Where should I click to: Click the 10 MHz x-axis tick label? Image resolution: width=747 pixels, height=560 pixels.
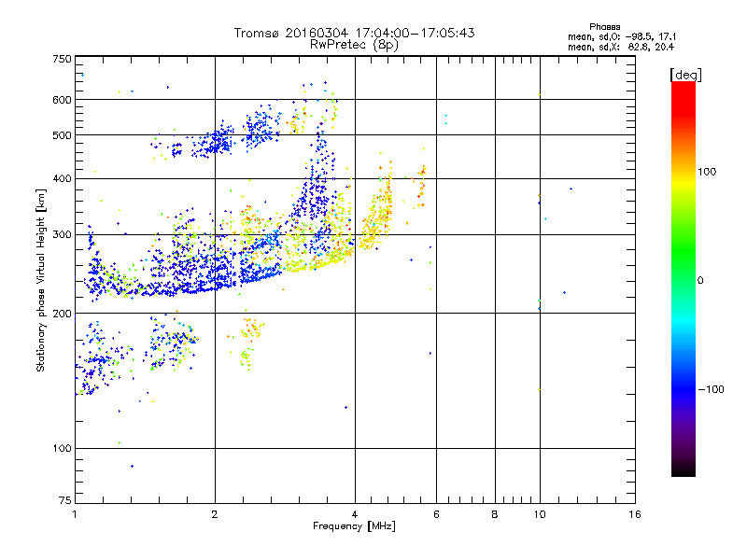539,514
